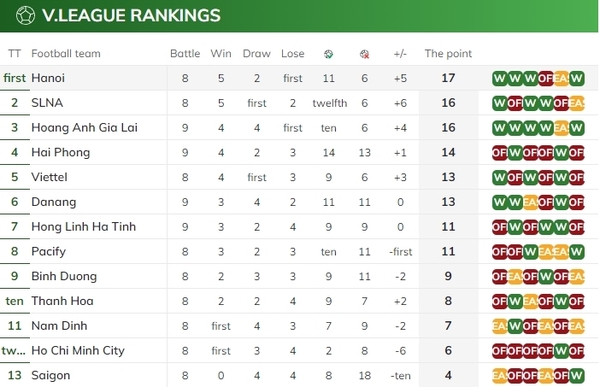
Task: Click Hoang Anh Gia Lai's yellow form badge
Action: [x=561, y=128]
